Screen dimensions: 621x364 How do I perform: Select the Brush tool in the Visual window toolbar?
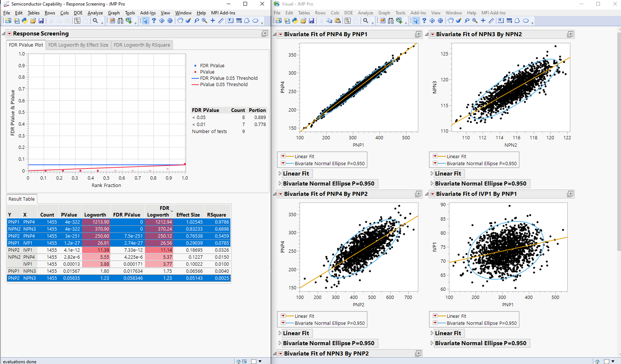tap(458, 21)
